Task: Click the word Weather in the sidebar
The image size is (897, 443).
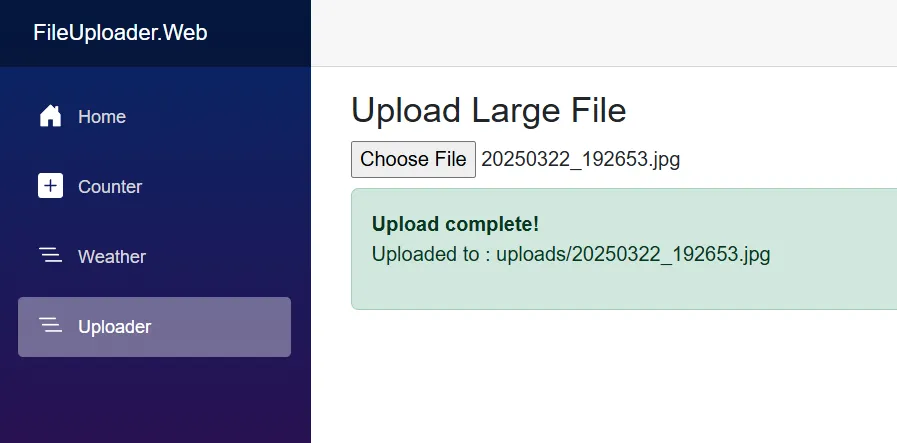Action: click(x=112, y=256)
